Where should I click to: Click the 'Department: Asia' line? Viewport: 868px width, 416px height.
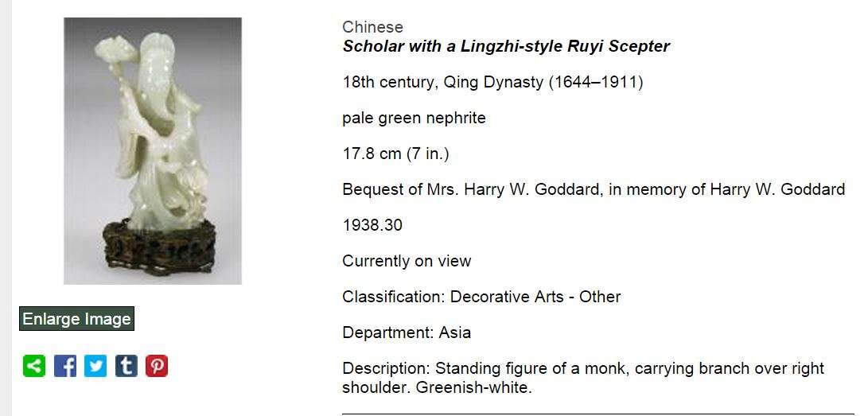pyautogui.click(x=407, y=332)
